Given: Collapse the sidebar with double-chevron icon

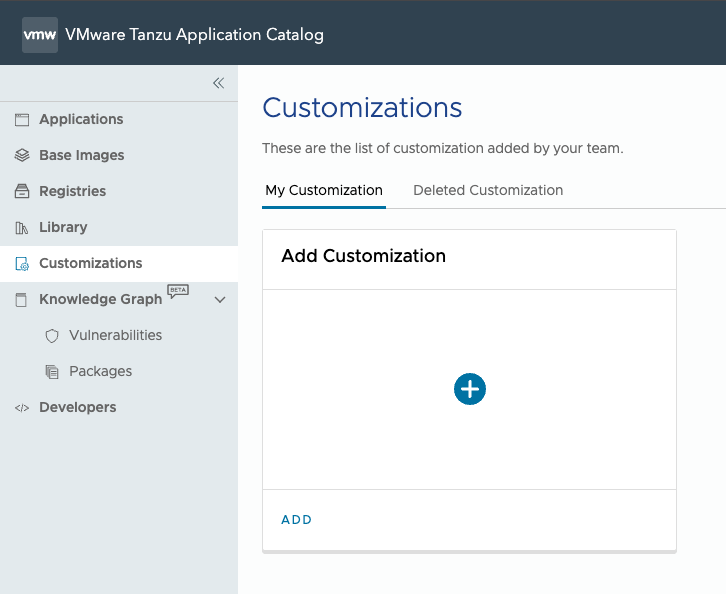Looking at the screenshot, I should click(x=219, y=83).
